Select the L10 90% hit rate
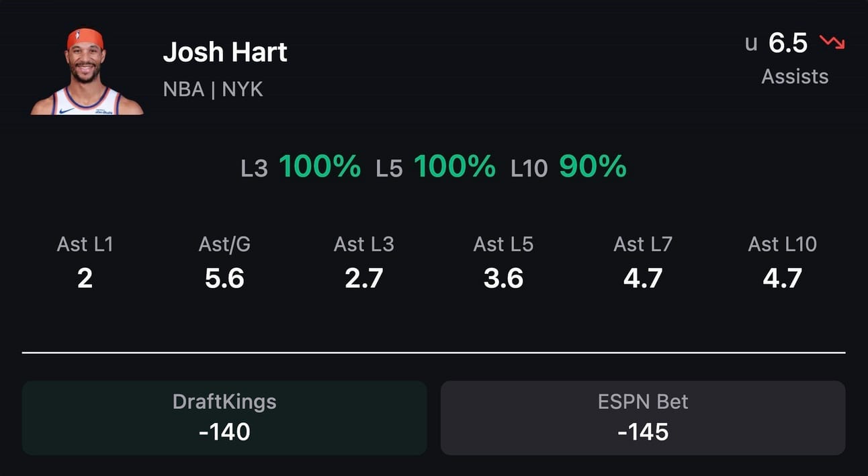Image resolution: width=868 pixels, height=476 pixels. [569, 166]
